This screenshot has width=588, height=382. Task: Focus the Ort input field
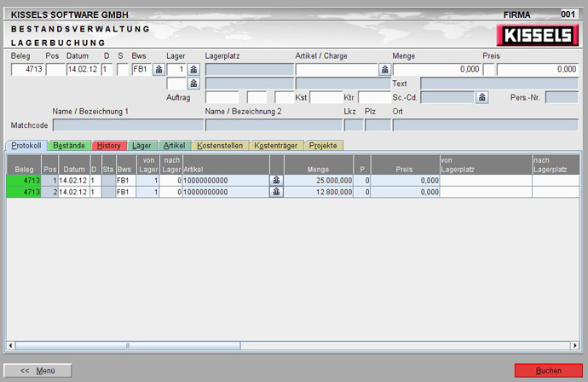click(x=485, y=125)
